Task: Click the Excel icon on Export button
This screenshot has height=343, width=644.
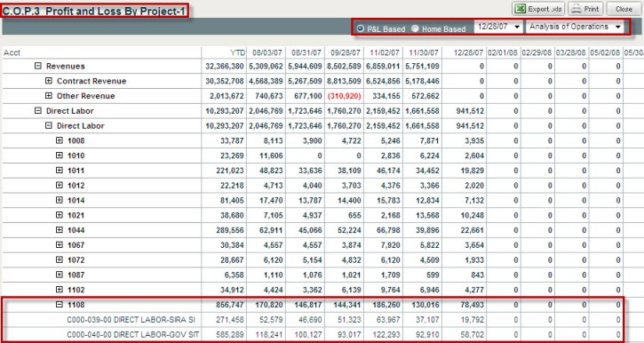Action: [x=520, y=9]
